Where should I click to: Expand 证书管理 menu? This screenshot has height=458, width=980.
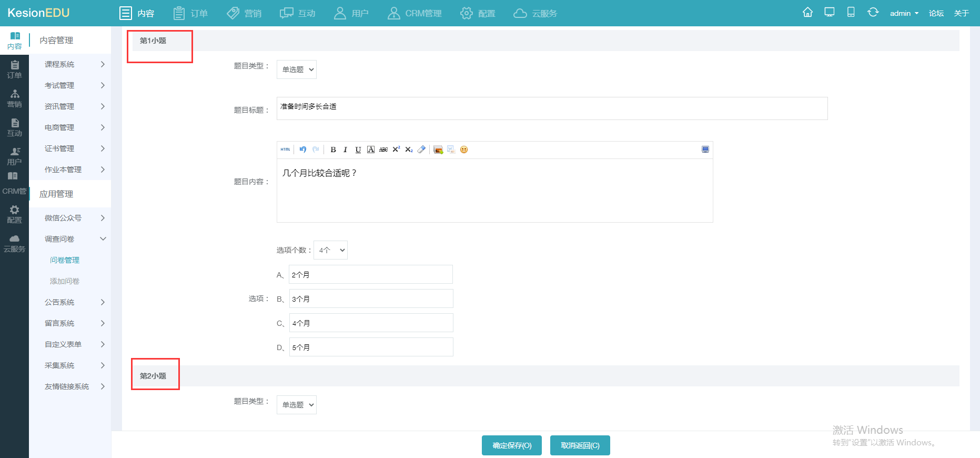(70, 148)
